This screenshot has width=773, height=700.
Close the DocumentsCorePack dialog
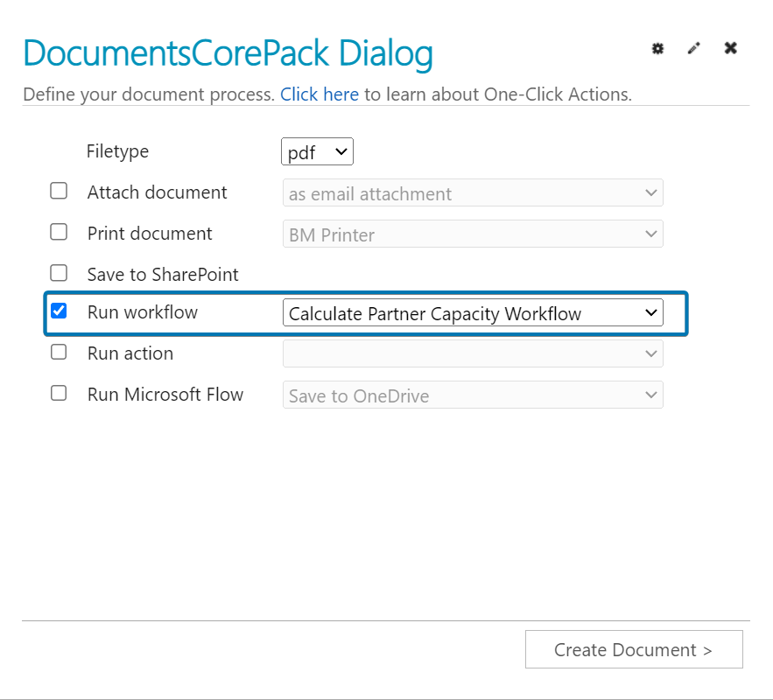(x=731, y=48)
